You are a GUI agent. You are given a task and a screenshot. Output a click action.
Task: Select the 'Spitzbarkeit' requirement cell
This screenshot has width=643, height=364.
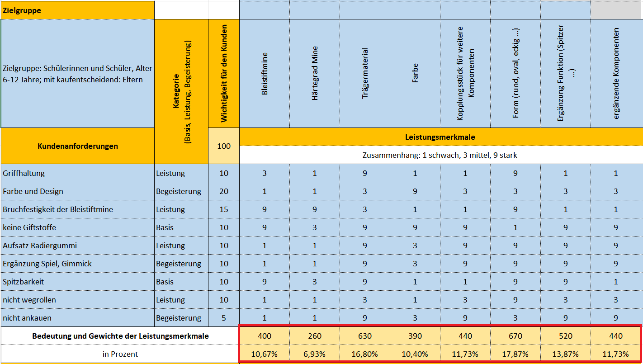click(77, 282)
